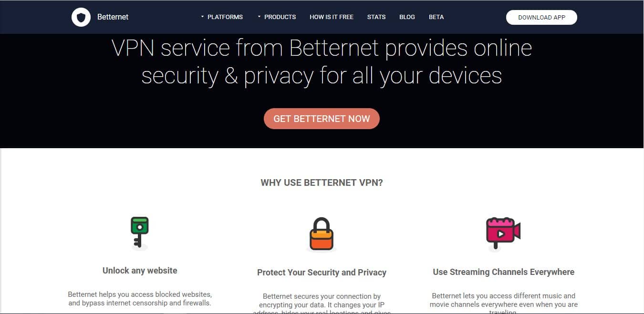Viewport: 644px width, 314px height.
Task: Click the WHY USE BETTERNET VPN heading
Action: [x=322, y=182]
